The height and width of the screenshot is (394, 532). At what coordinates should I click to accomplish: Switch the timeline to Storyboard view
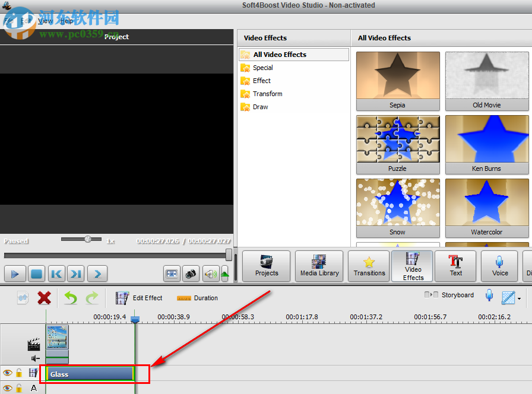(x=449, y=295)
